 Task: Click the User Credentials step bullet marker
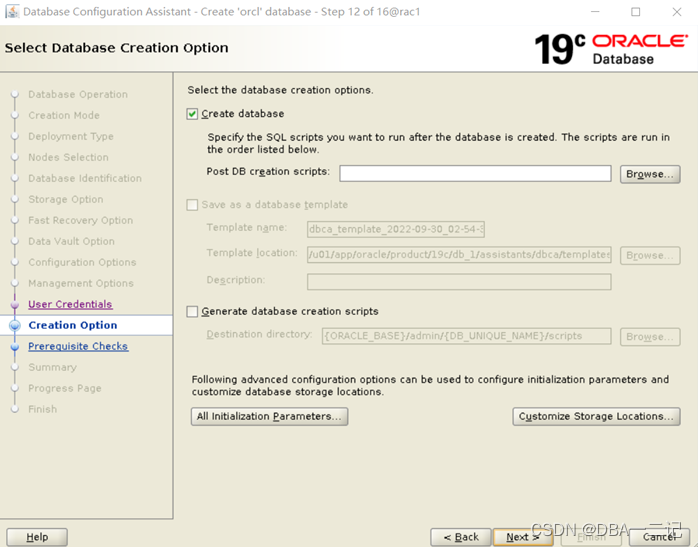pyautogui.click(x=15, y=304)
